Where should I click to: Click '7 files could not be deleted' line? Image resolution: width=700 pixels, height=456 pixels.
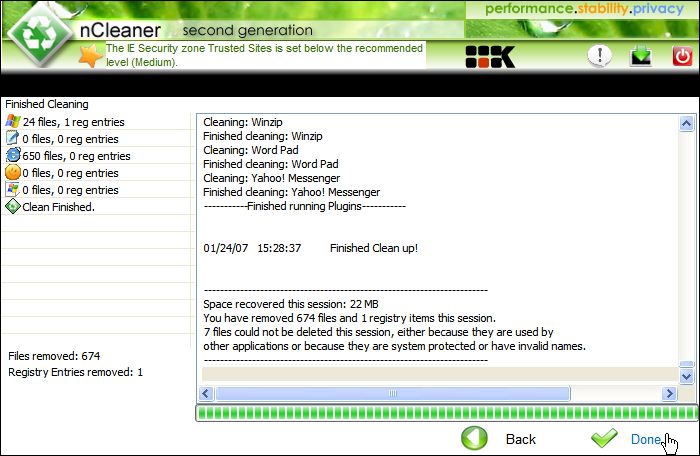[x=378, y=332]
